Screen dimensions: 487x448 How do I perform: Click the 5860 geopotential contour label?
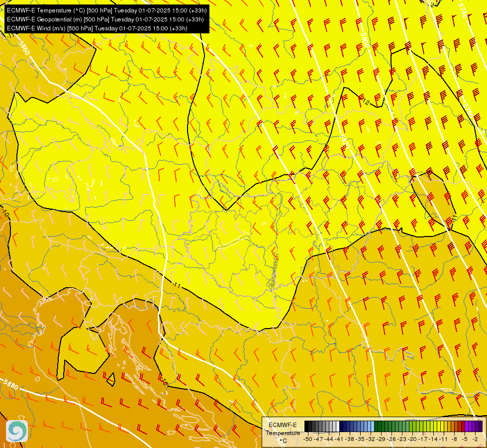24,48
